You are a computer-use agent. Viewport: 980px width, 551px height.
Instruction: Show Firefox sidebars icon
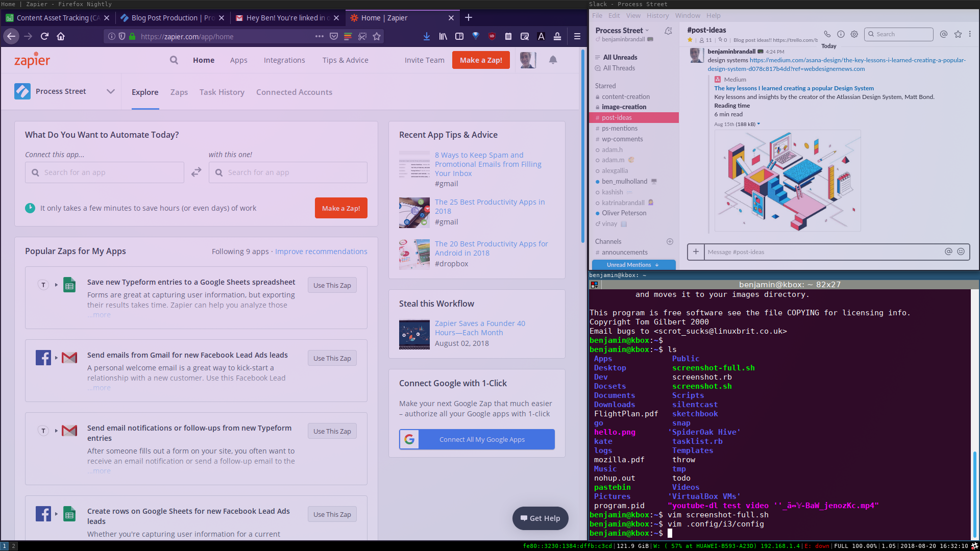pyautogui.click(x=459, y=36)
